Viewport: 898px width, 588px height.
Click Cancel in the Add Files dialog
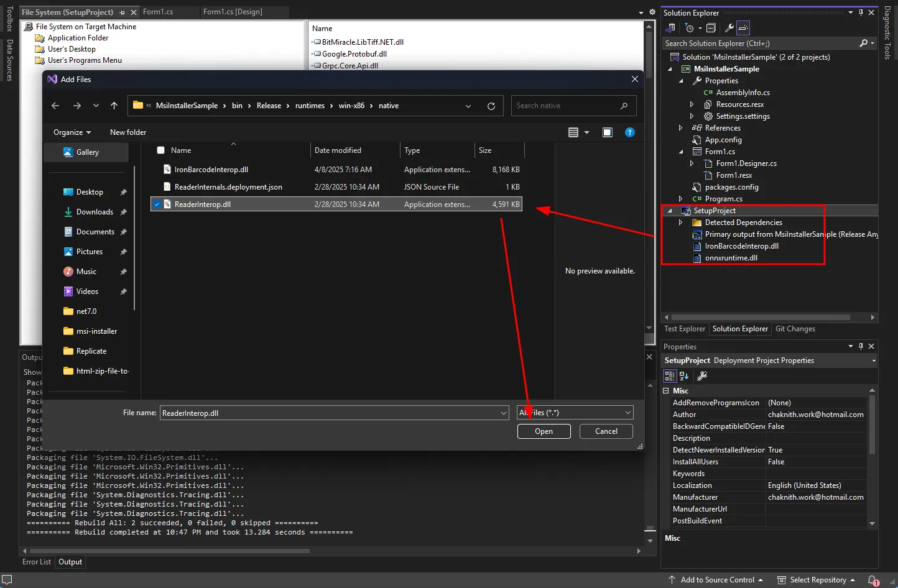606,431
